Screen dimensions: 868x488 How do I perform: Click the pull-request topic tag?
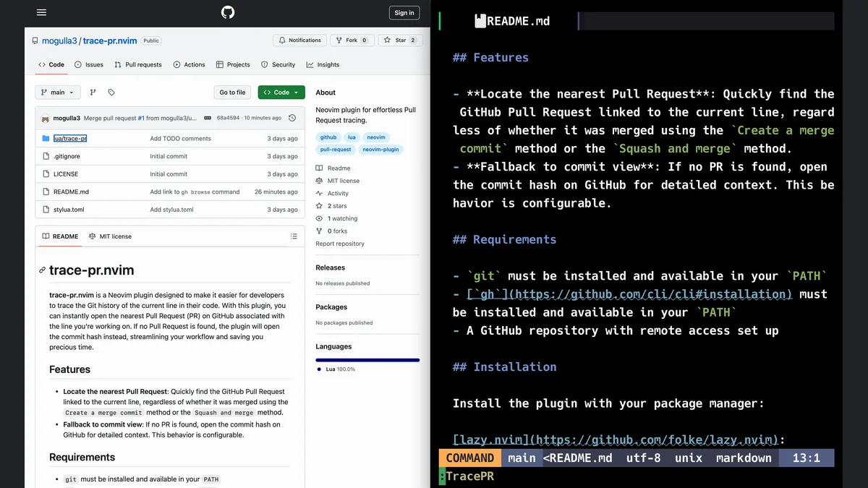[336, 150]
